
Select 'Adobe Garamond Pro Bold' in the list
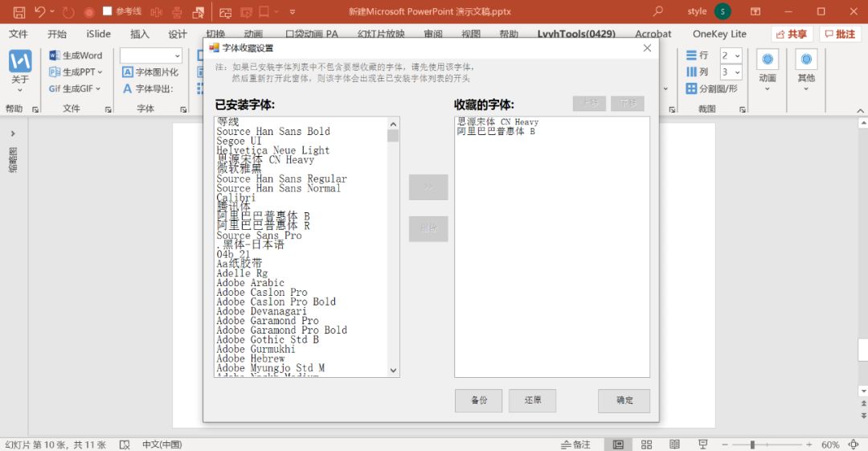tap(282, 330)
